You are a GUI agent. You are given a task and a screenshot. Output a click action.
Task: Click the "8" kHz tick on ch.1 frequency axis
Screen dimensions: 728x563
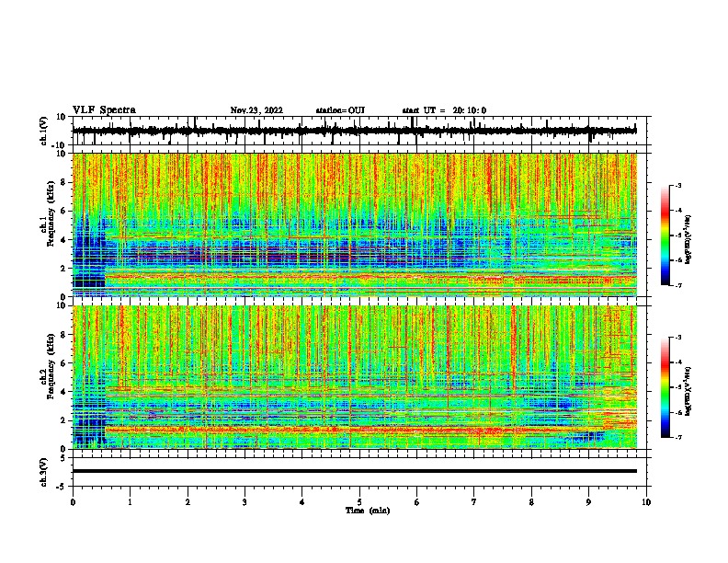click(x=63, y=182)
